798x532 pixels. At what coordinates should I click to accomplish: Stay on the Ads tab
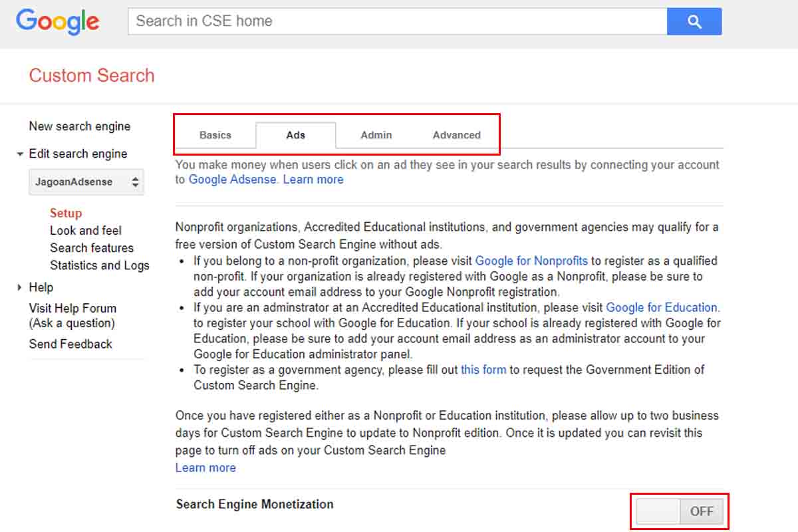295,135
